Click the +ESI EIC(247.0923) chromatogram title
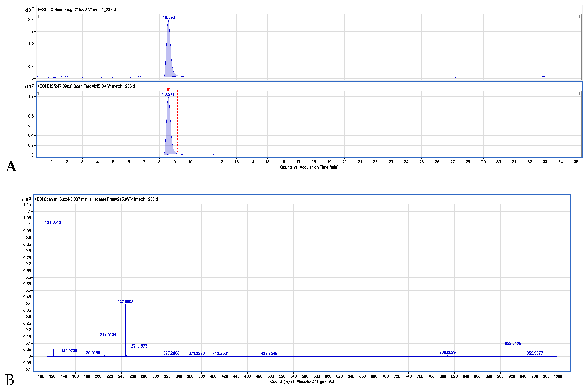Screen dimensions: 588x392 click(86, 86)
